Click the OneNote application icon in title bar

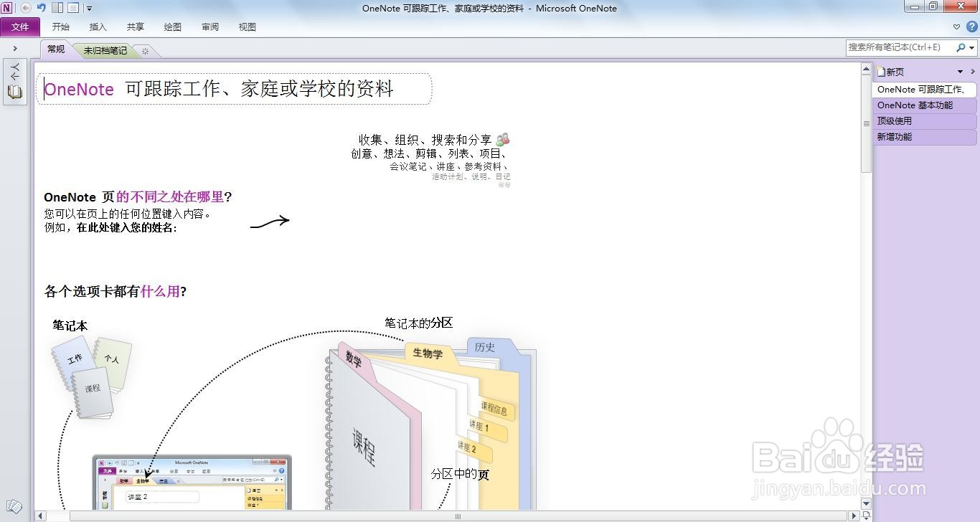pos(6,8)
